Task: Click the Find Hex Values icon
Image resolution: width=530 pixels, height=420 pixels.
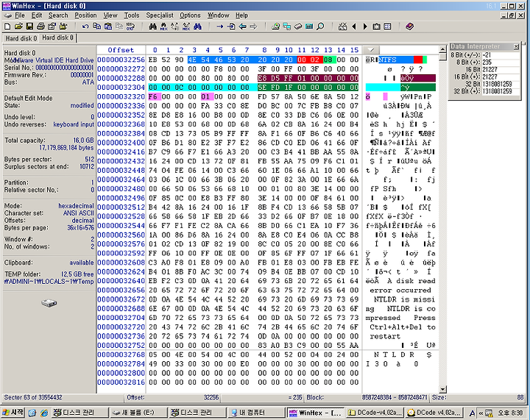Action: (x=163, y=26)
